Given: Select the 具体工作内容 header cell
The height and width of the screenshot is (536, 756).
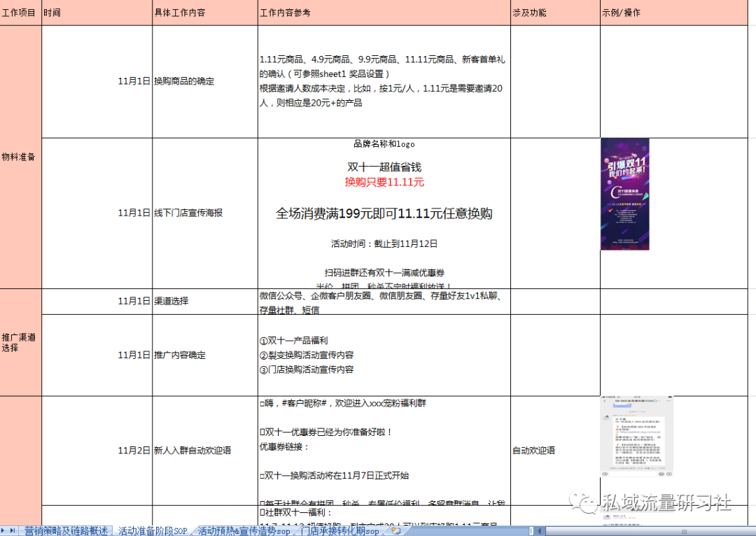Looking at the screenshot, I should (x=205, y=13).
